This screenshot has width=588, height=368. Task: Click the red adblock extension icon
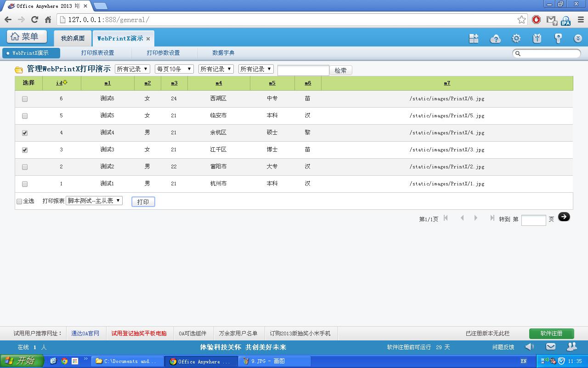(536, 19)
